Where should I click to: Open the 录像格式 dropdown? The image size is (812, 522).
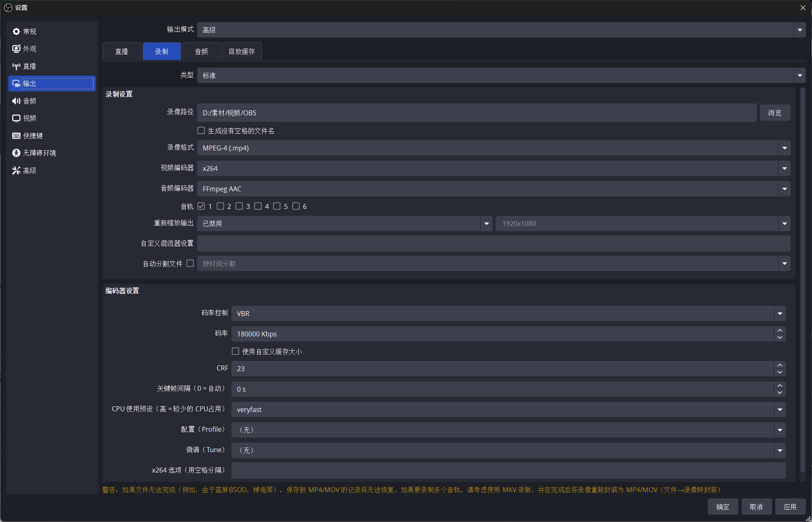pyautogui.click(x=493, y=148)
